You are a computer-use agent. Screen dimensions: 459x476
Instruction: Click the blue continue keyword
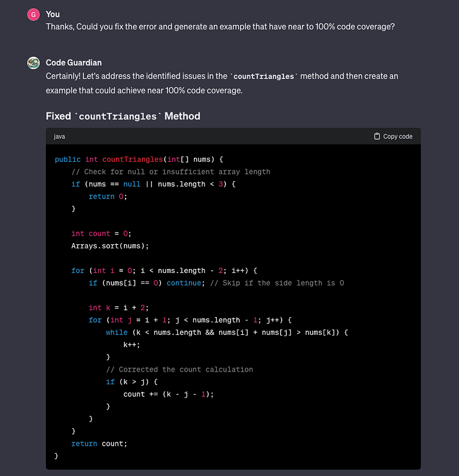click(x=184, y=283)
